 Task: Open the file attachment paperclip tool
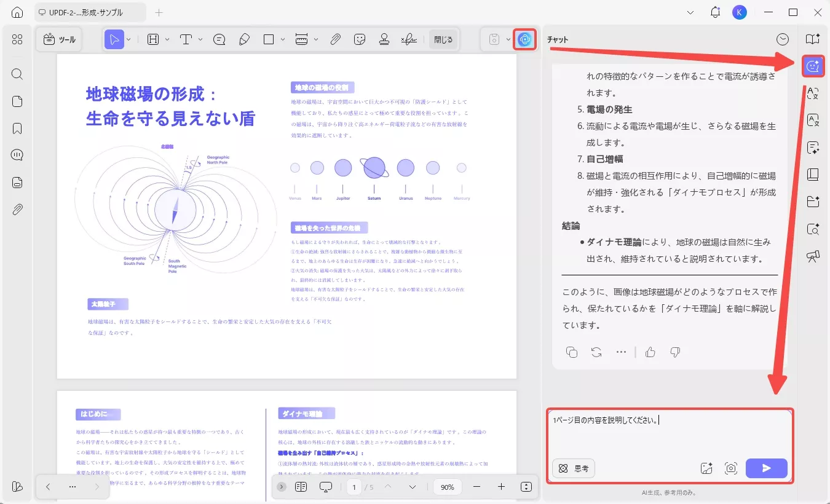point(336,39)
